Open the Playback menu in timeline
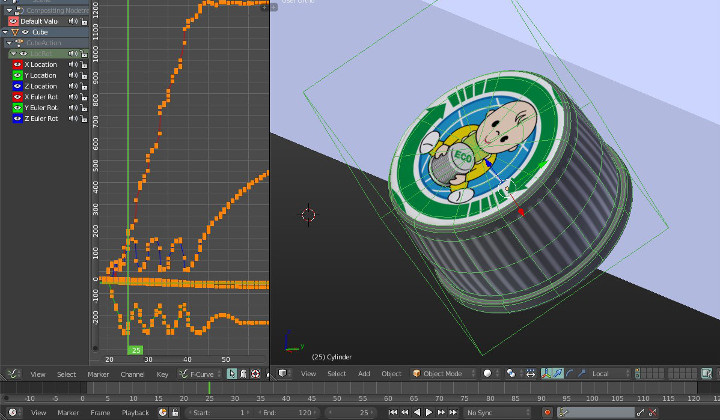The image size is (720, 420). tap(135, 412)
